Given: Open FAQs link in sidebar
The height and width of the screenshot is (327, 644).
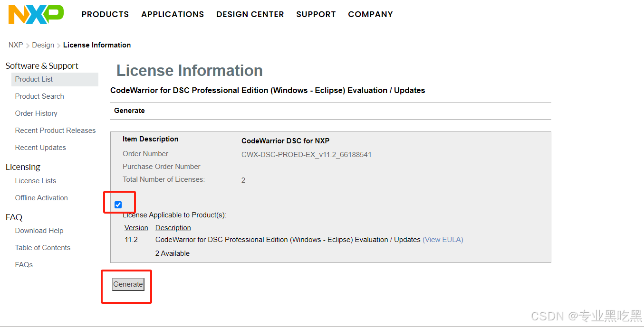Looking at the screenshot, I should [24, 265].
